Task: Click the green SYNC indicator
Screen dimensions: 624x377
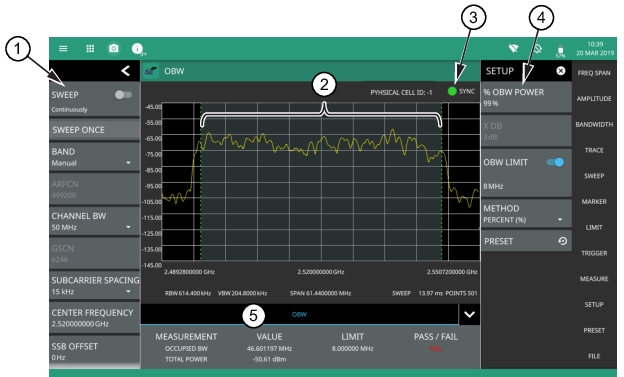Action: point(452,91)
